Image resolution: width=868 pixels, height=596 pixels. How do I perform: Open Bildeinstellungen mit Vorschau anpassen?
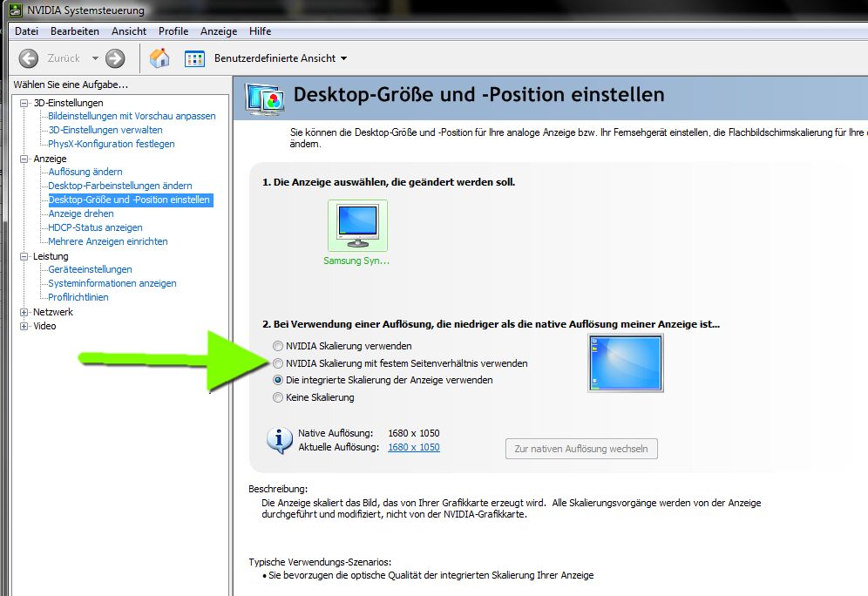(x=132, y=116)
